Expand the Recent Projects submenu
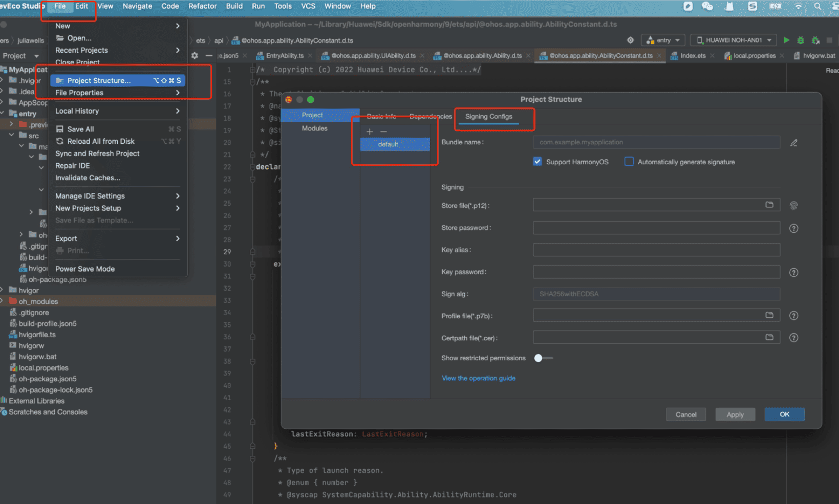The width and height of the screenshot is (839, 504). pyautogui.click(x=118, y=50)
